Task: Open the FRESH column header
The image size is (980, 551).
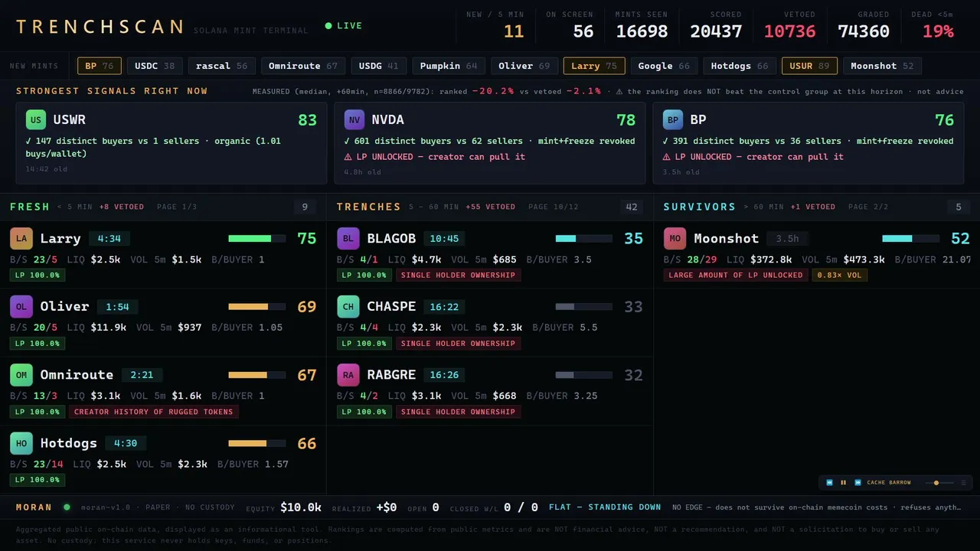Action: [x=30, y=207]
